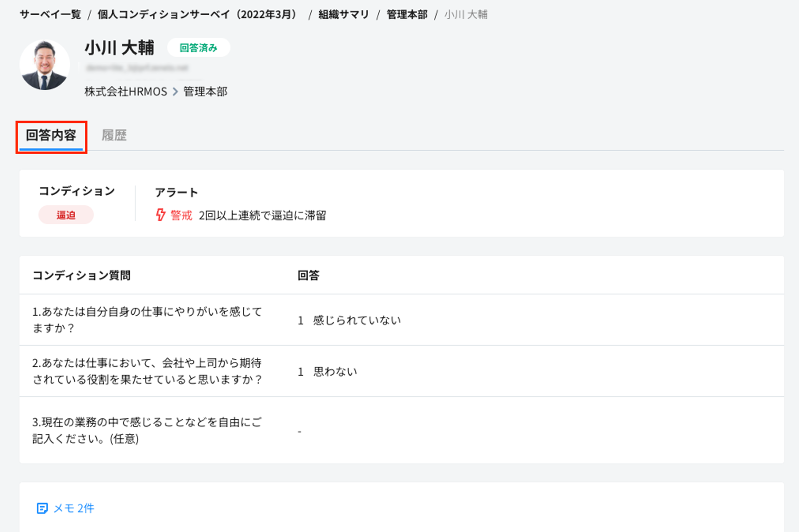Click the red lightning alert icon
This screenshot has width=799, height=532.
point(161,215)
